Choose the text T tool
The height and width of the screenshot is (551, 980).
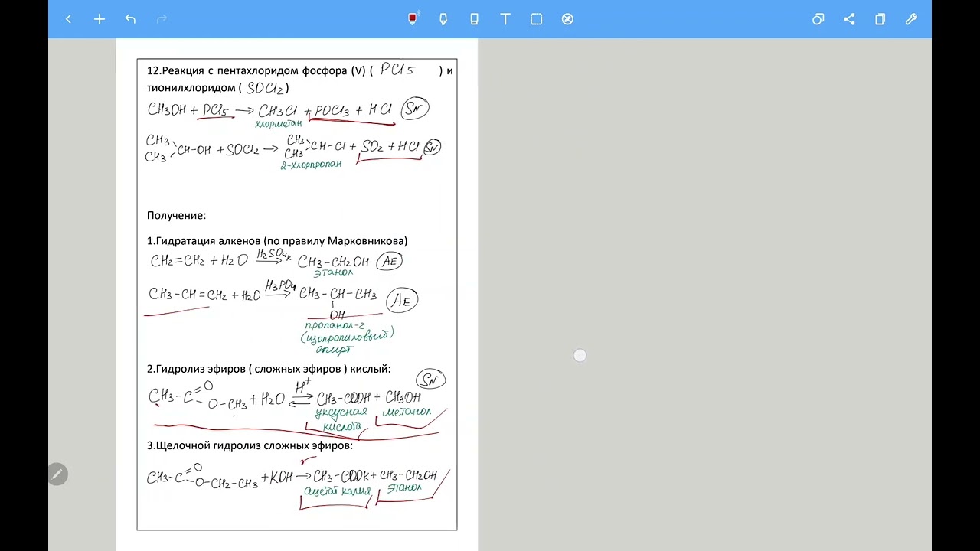(x=505, y=19)
